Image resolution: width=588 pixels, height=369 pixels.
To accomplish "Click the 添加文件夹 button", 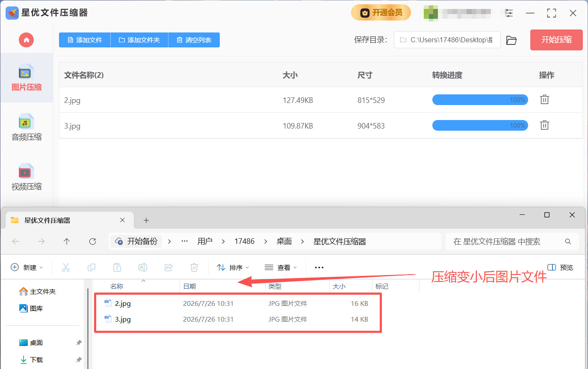I will pos(139,40).
